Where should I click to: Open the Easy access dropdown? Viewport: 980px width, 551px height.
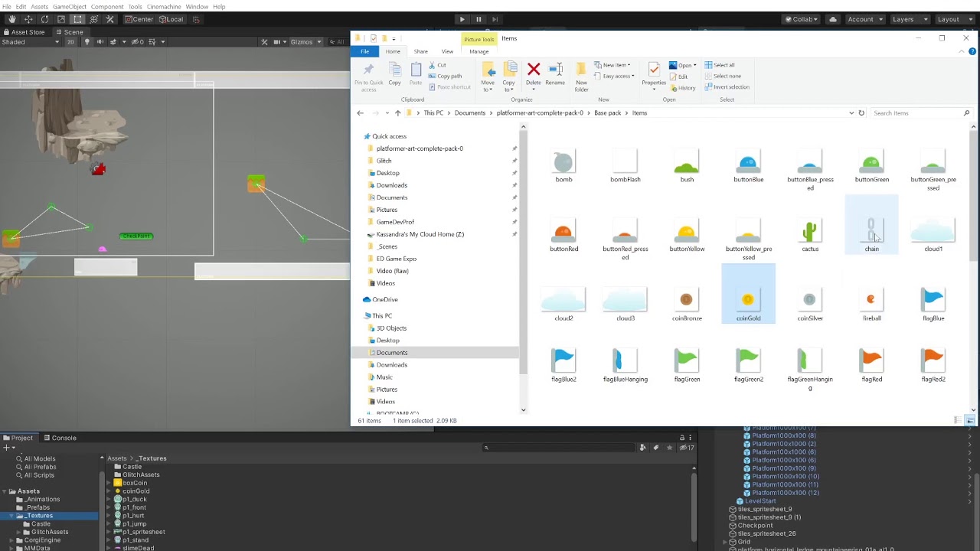[x=614, y=76]
